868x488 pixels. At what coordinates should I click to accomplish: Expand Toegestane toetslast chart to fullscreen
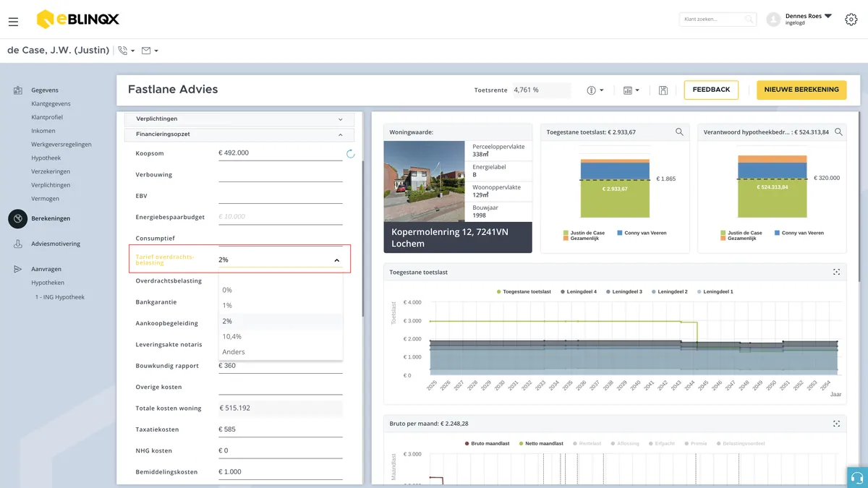click(x=836, y=272)
